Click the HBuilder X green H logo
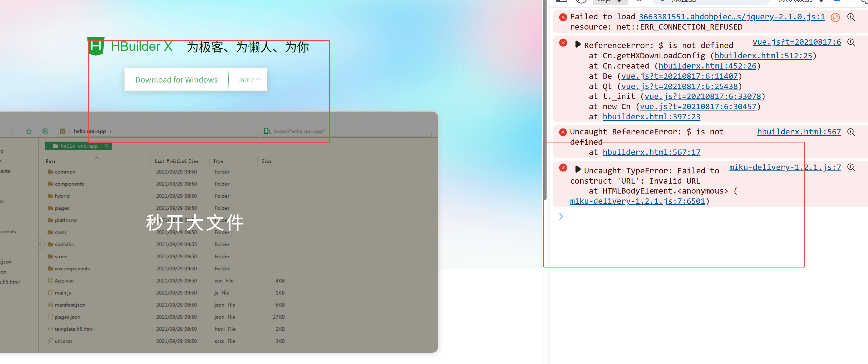Viewport: 868px width, 364px height. click(x=96, y=46)
